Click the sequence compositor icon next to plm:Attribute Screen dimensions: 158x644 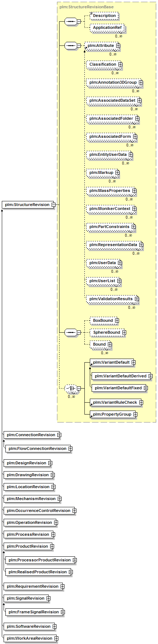tap(71, 46)
